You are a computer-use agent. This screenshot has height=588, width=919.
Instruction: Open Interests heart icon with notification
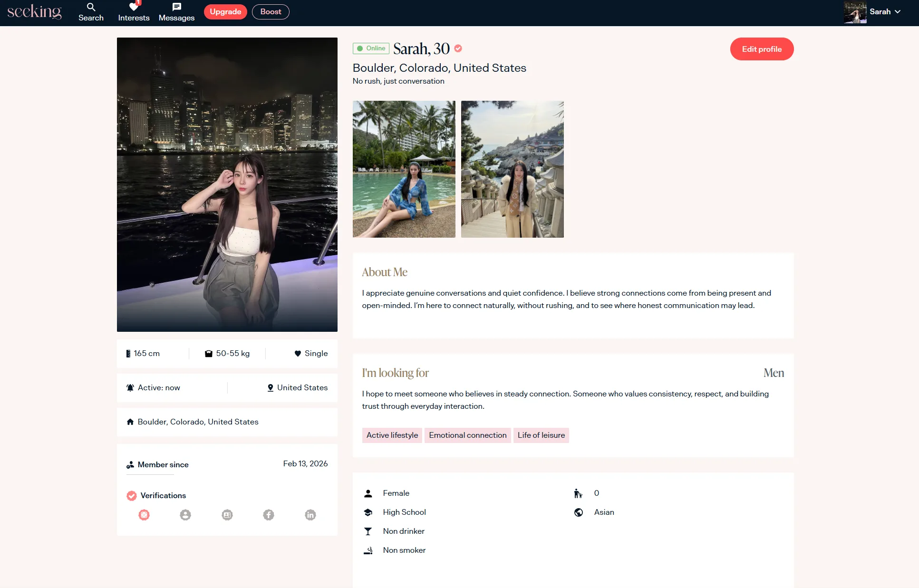point(134,7)
